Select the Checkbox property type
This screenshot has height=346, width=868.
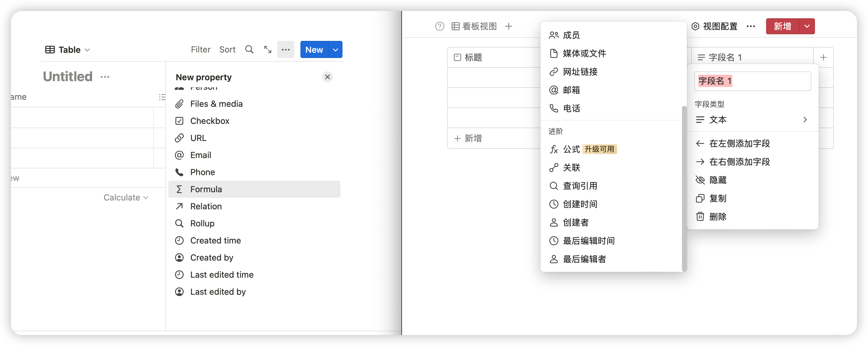(x=210, y=121)
